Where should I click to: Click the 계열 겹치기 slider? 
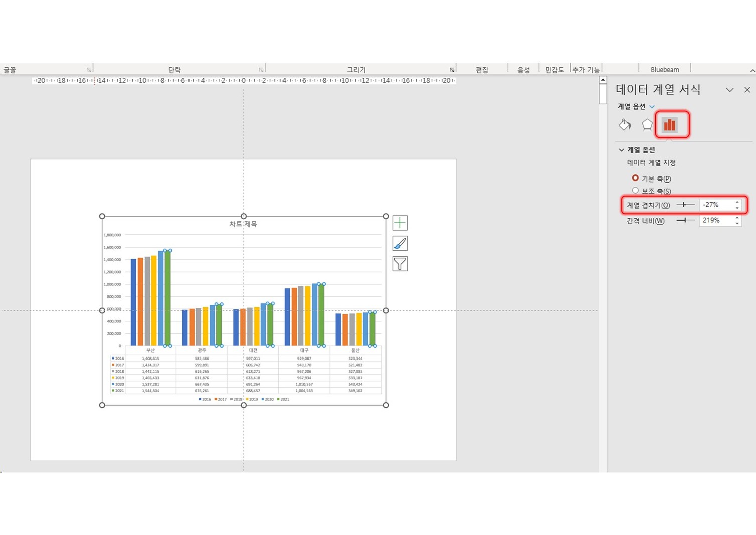(685, 205)
